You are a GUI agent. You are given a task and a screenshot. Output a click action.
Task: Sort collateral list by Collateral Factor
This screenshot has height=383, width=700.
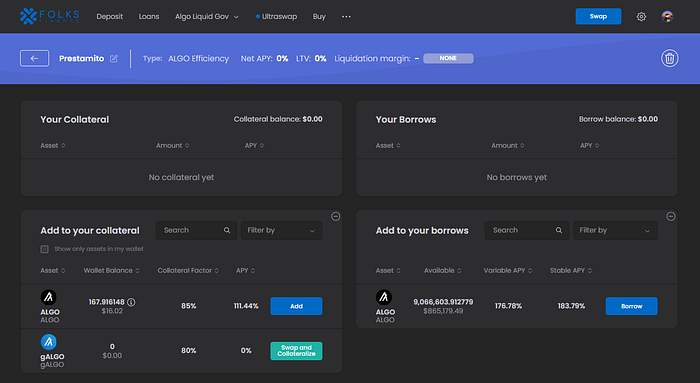click(188, 271)
